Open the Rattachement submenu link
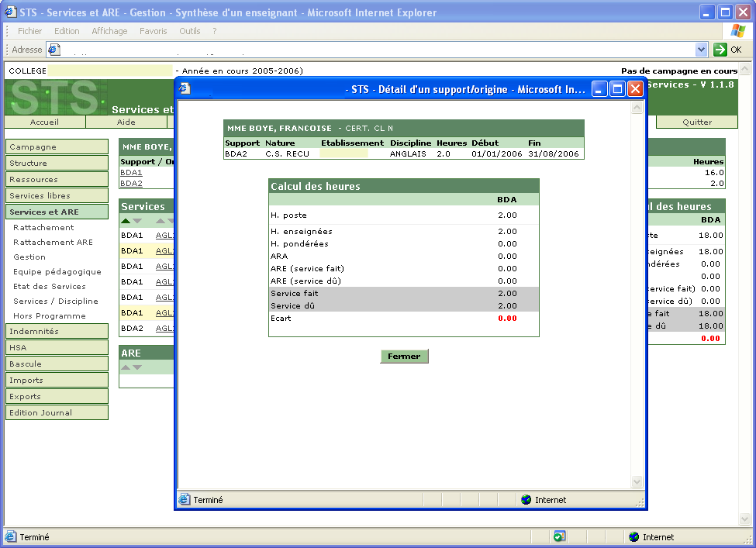This screenshot has width=756, height=548. [x=44, y=227]
